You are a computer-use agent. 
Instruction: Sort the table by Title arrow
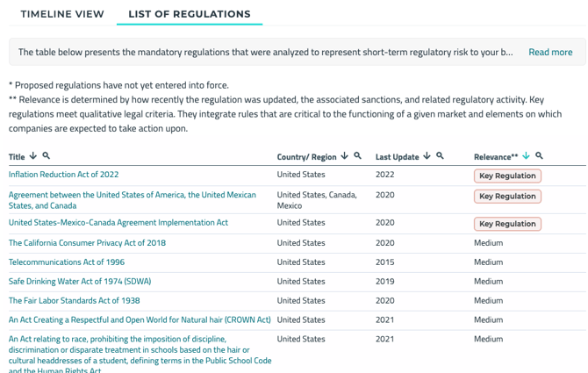coord(33,156)
